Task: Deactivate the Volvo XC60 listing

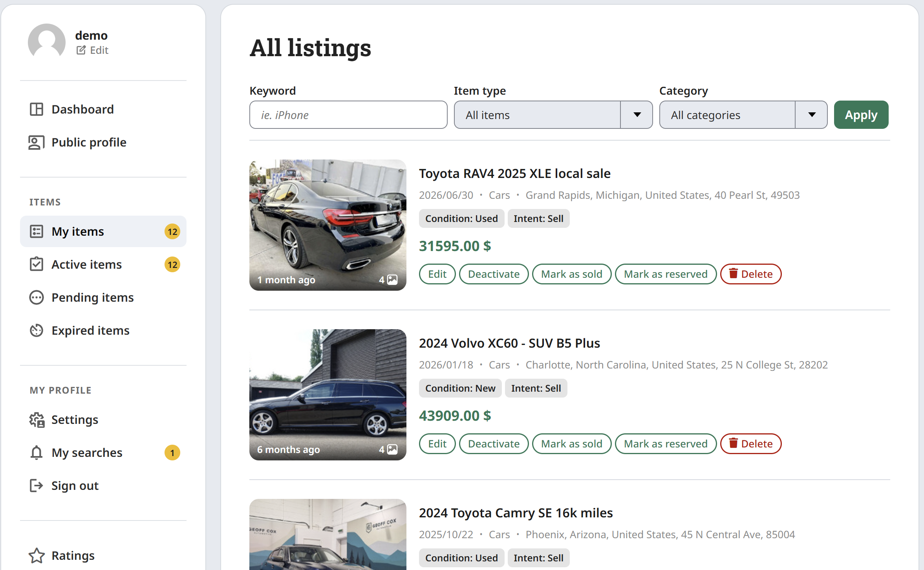Action: pos(494,444)
